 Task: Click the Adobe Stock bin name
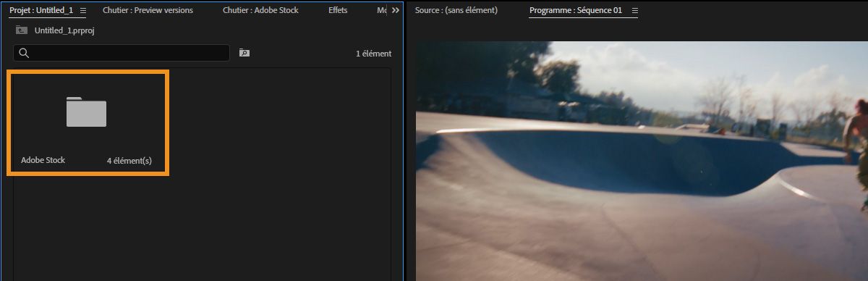[x=43, y=160]
